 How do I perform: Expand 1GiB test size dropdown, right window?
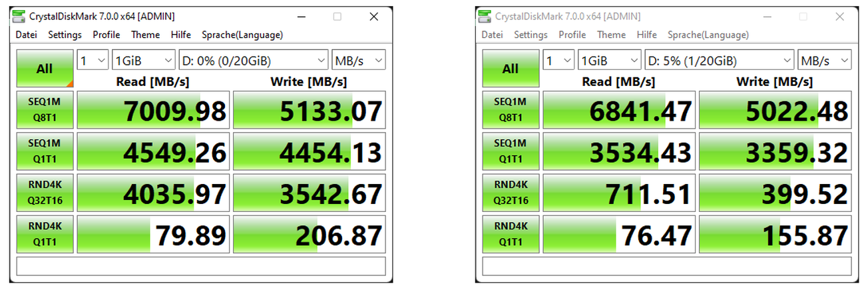click(x=610, y=61)
